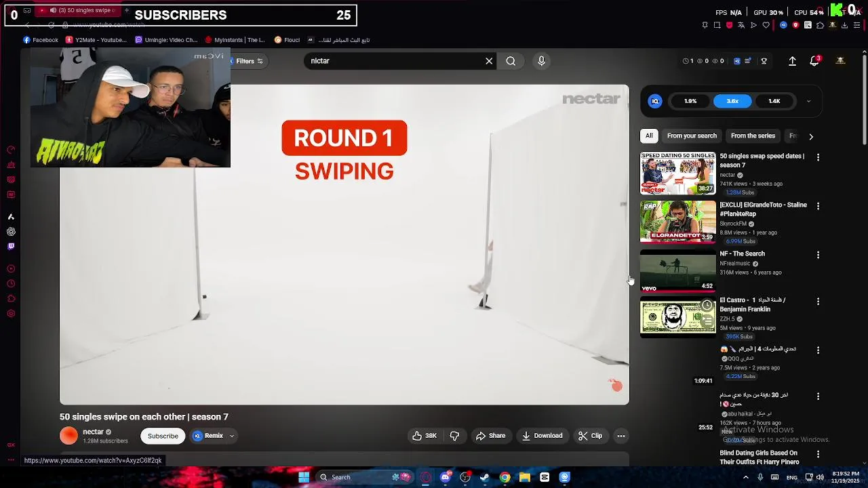The image size is (868, 488).
Task: Open the El Castro Benjamin Franklin thumbnail
Action: (677, 317)
